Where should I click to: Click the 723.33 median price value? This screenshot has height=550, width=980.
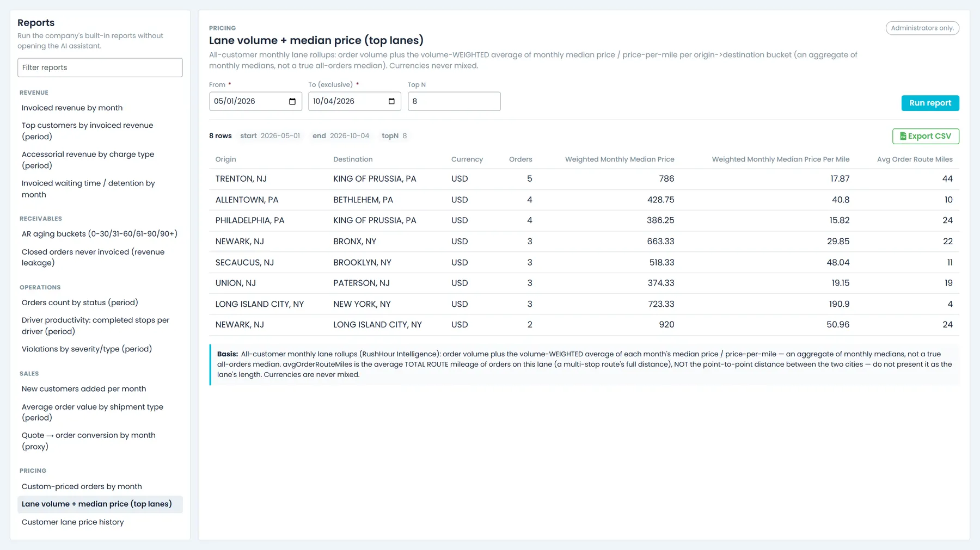pos(661,304)
